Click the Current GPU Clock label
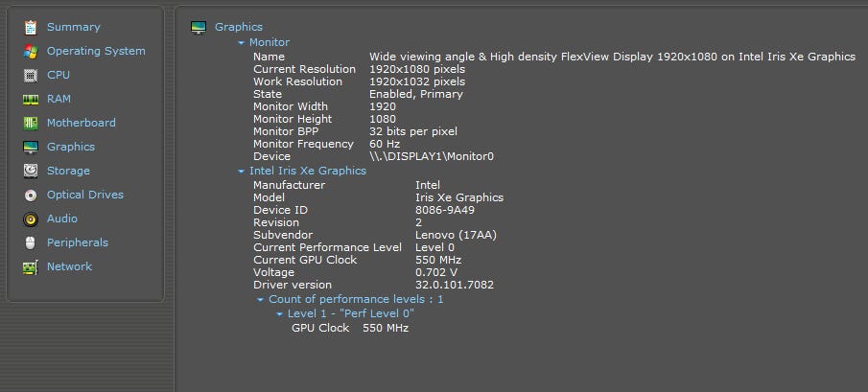The width and height of the screenshot is (868, 392). pyautogui.click(x=305, y=260)
